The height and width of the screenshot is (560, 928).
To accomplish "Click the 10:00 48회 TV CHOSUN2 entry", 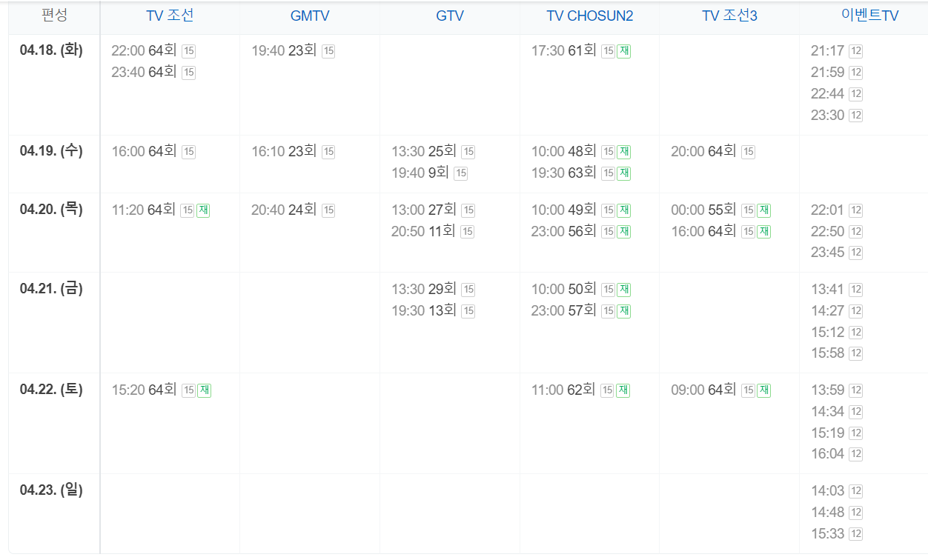I will [x=564, y=151].
